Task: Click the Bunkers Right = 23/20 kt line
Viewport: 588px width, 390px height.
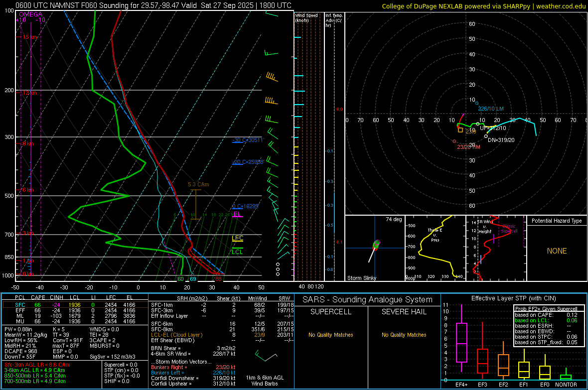Action: click(x=193, y=367)
